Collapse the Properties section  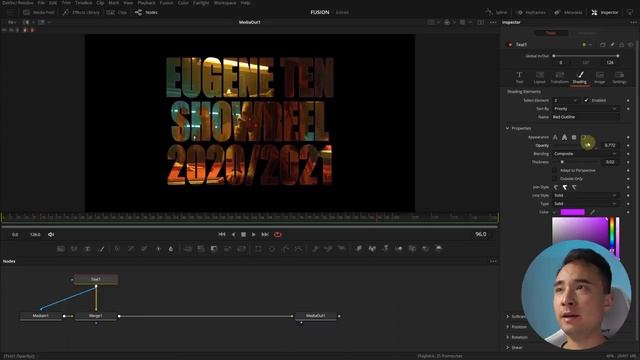pos(507,128)
